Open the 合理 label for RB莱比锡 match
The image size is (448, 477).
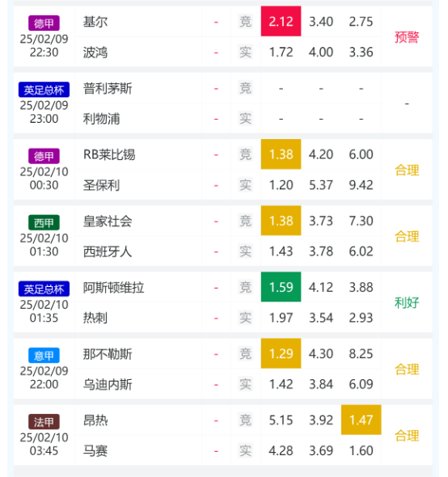click(407, 170)
